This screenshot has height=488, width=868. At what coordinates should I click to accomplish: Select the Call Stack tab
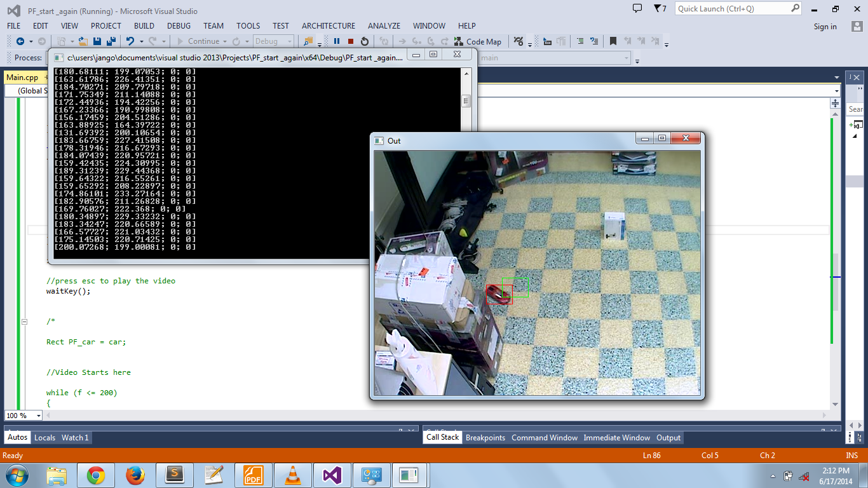(x=442, y=437)
